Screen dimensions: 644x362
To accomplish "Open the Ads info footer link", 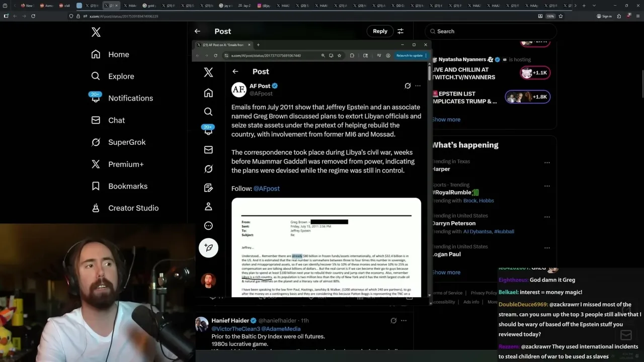I will click(471, 302).
